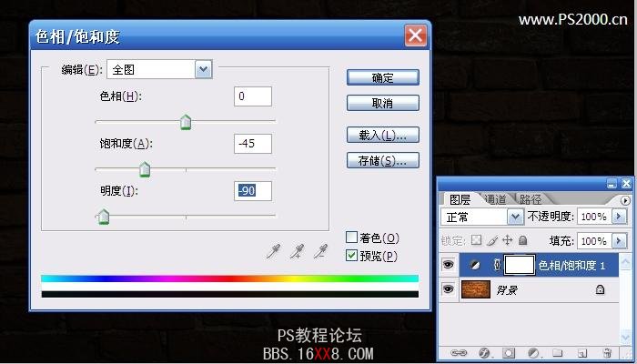
Task: Click the 明度 lightness slider handle
Action: [104, 217]
